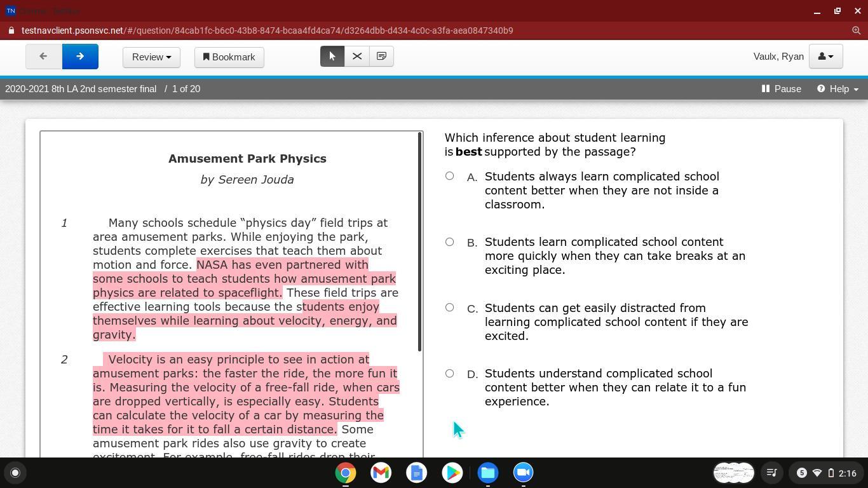Screen dimensions: 868x488
Task: Choose answer B radio button
Action: point(450,242)
